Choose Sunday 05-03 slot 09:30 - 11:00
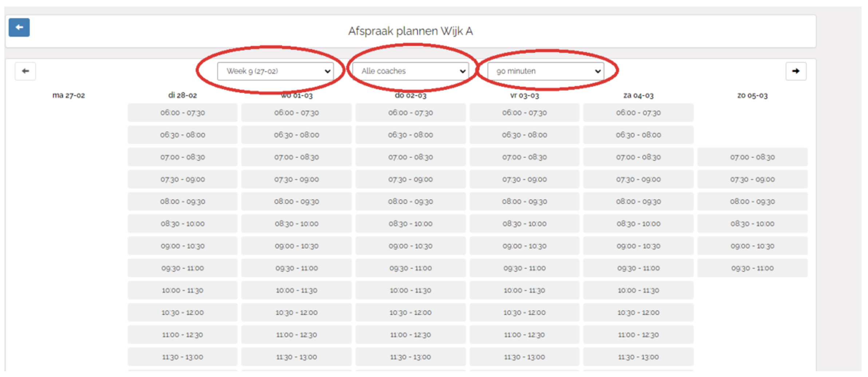The width and height of the screenshot is (868, 377). 752,268
